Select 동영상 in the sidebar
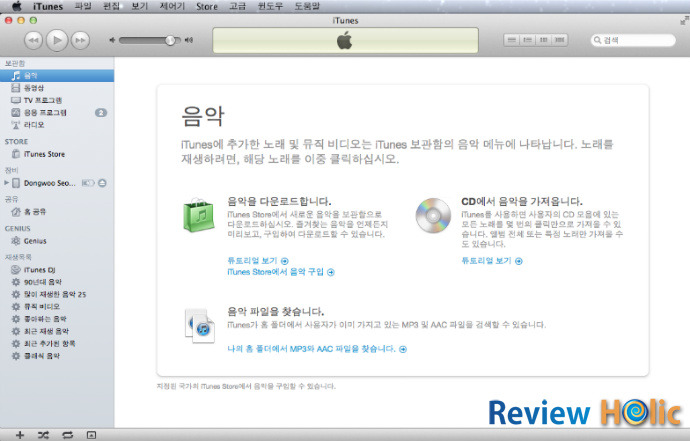Image resolution: width=690 pixels, height=441 pixels. click(x=57, y=88)
